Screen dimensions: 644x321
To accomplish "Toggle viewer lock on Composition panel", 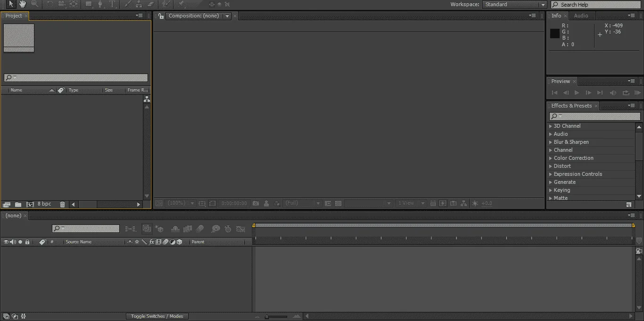I will [161, 16].
